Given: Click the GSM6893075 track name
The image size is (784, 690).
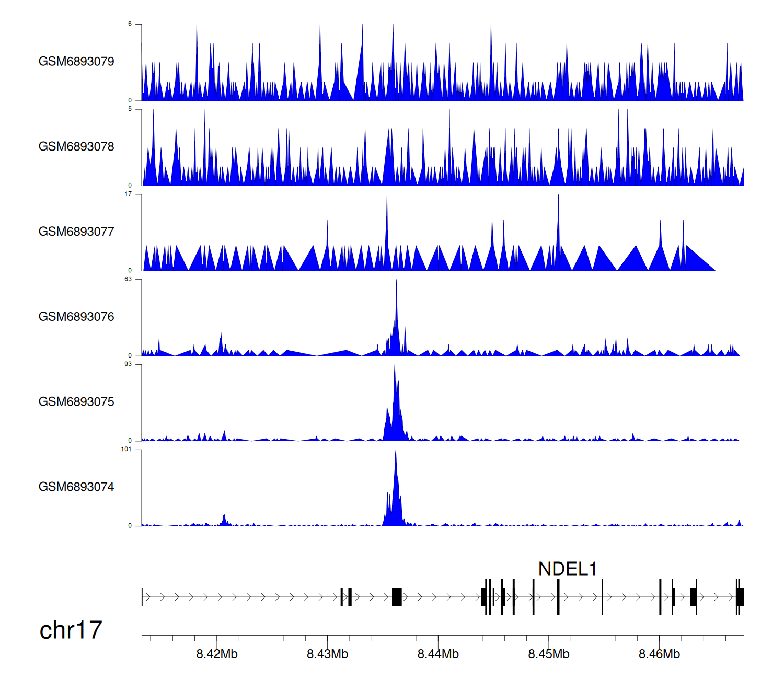Looking at the screenshot, I should (76, 402).
